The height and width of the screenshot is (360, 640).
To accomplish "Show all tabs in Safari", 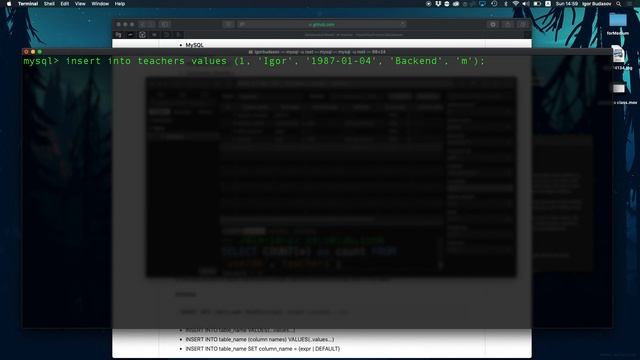I will tap(522, 24).
